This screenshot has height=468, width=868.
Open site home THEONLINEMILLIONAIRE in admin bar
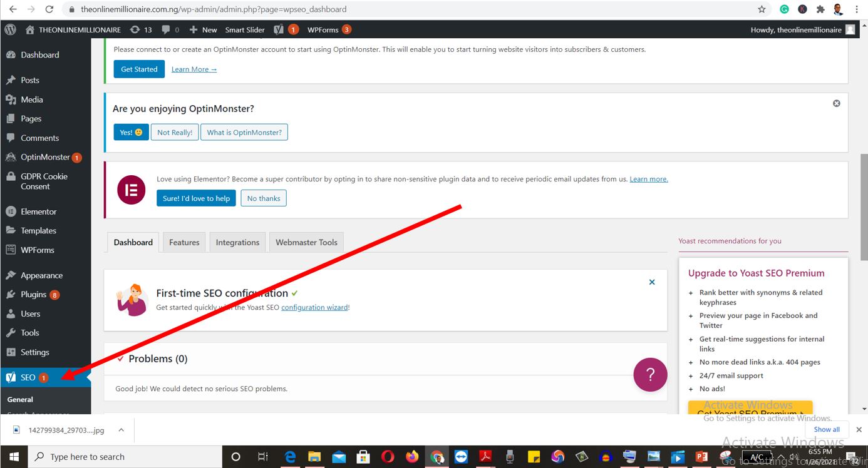[x=73, y=29]
